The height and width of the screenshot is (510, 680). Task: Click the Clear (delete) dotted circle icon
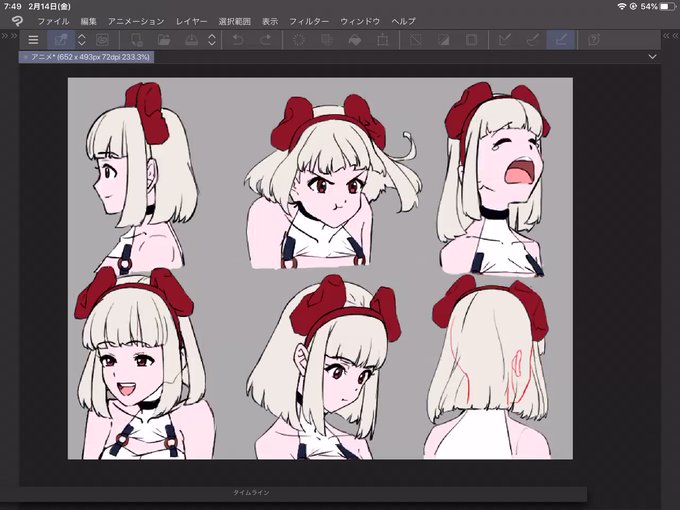[299, 40]
